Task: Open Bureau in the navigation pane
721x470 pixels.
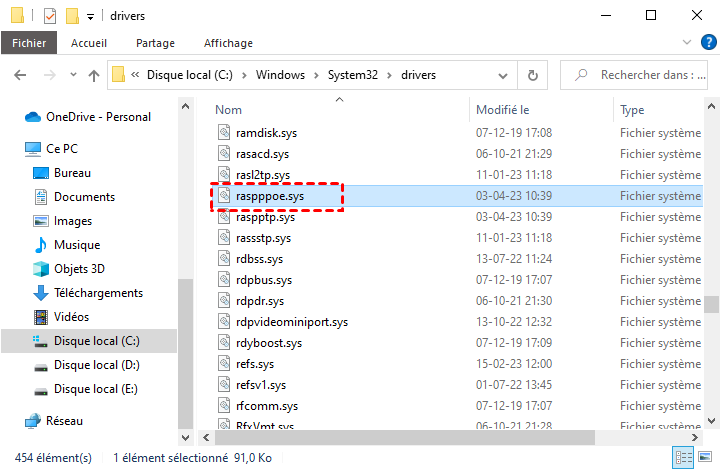Action: pyautogui.click(x=62, y=173)
